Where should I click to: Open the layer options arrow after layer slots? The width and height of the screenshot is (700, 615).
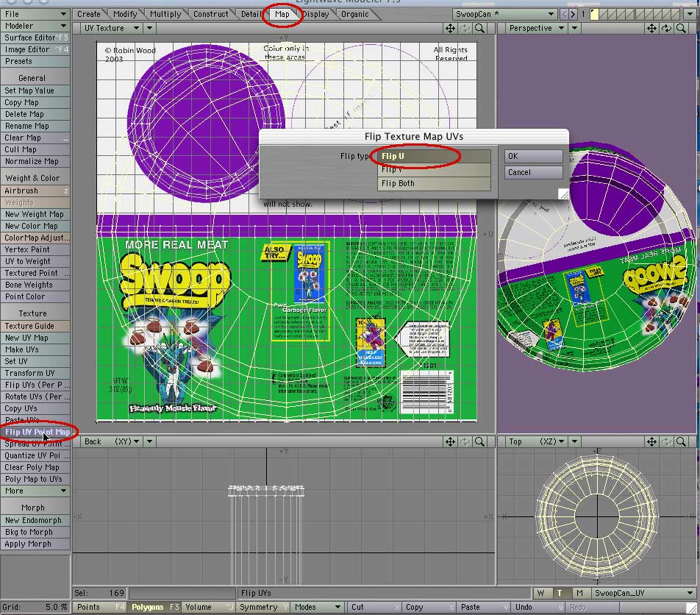pos(690,14)
